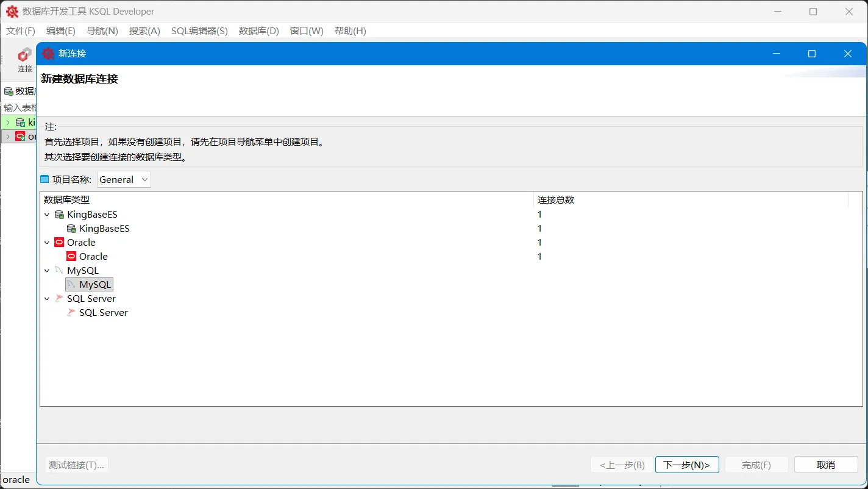
Task: Click the 测试链接(T) button
Action: [76, 465]
